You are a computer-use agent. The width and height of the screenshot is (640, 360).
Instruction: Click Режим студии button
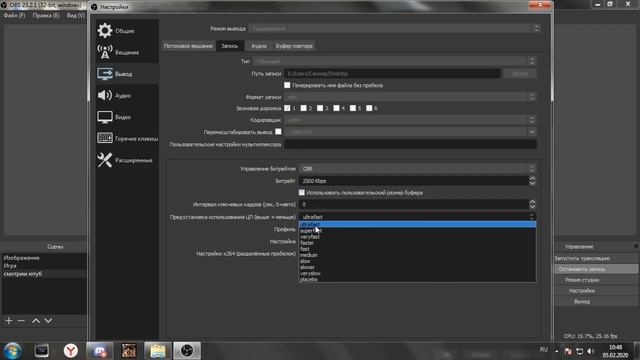tap(596, 280)
